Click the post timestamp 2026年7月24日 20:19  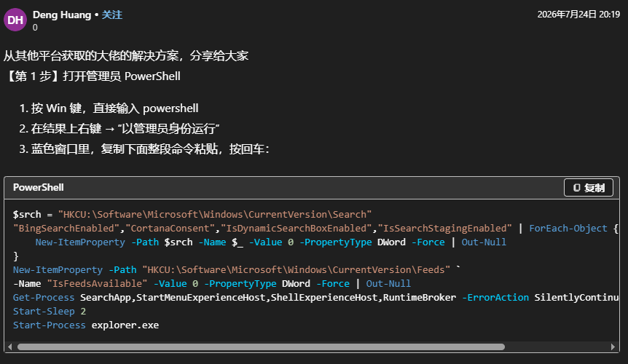(578, 15)
